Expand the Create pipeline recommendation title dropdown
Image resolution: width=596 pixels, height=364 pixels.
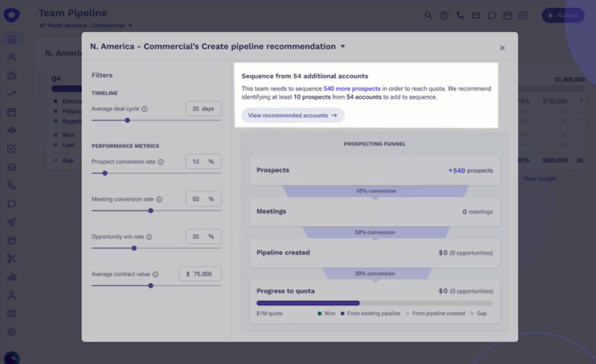point(342,46)
